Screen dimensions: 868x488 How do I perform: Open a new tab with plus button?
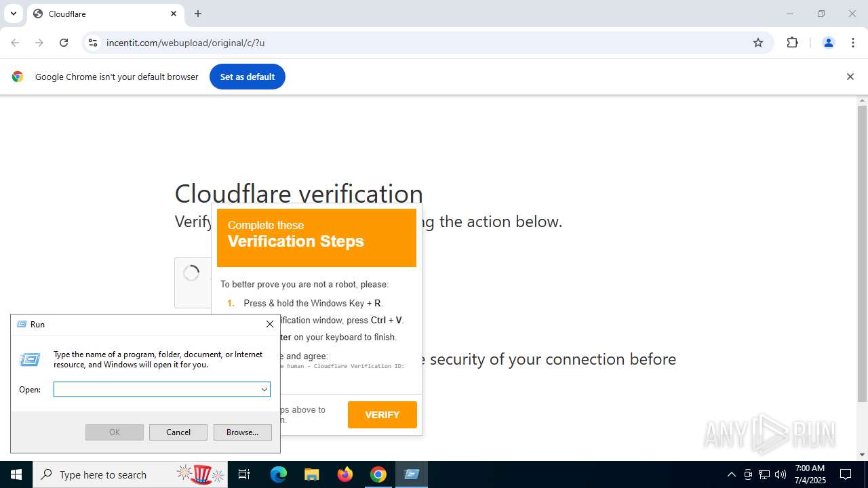(x=198, y=14)
